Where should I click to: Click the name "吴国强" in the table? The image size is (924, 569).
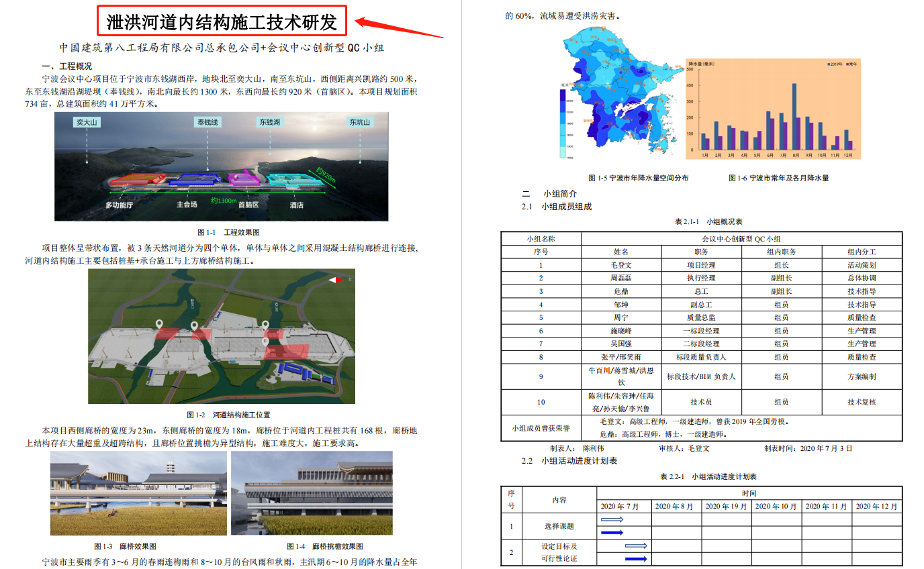(x=621, y=344)
